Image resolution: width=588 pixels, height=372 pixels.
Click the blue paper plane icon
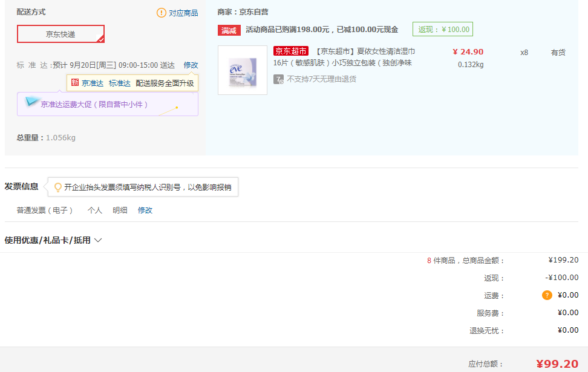[31, 101]
